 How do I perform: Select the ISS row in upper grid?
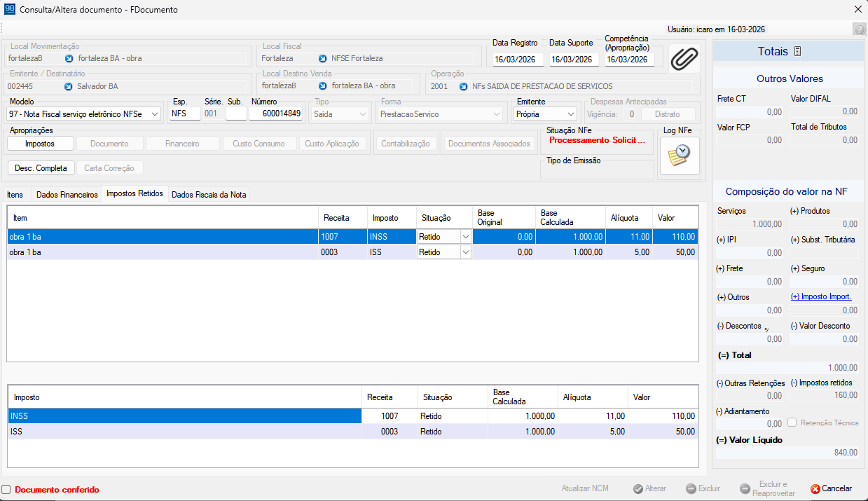point(352,252)
